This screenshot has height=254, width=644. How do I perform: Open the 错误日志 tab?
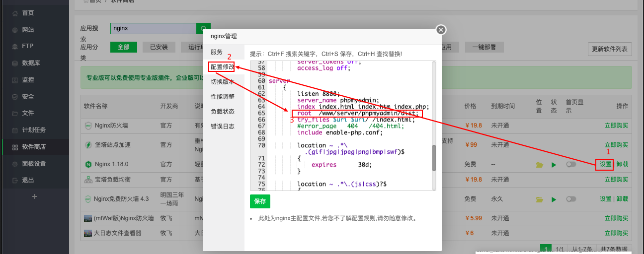(223, 127)
